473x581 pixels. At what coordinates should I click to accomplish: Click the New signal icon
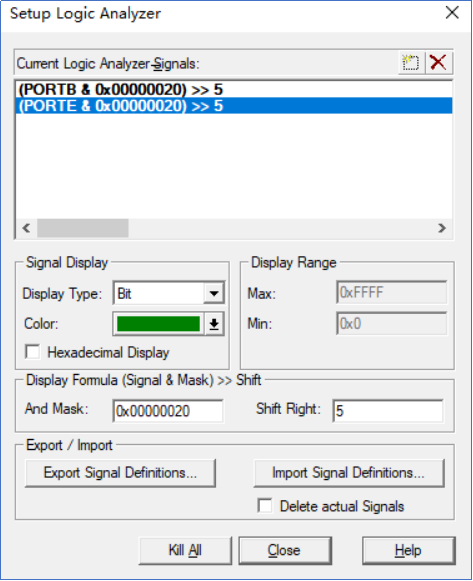(x=411, y=63)
